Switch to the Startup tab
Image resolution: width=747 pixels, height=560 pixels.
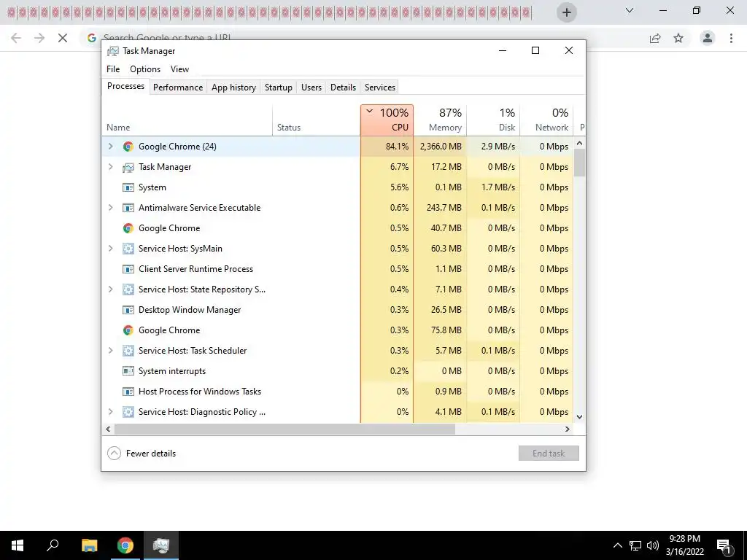(278, 87)
